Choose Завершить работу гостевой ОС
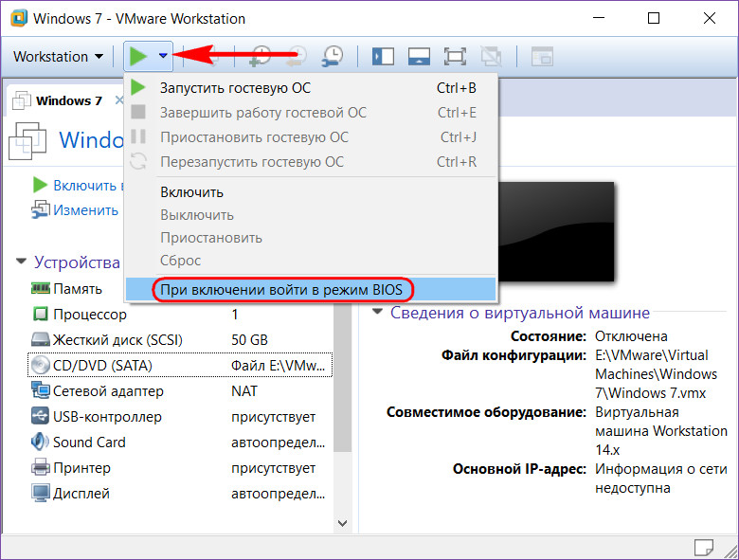This screenshot has width=739, height=560. click(311, 113)
